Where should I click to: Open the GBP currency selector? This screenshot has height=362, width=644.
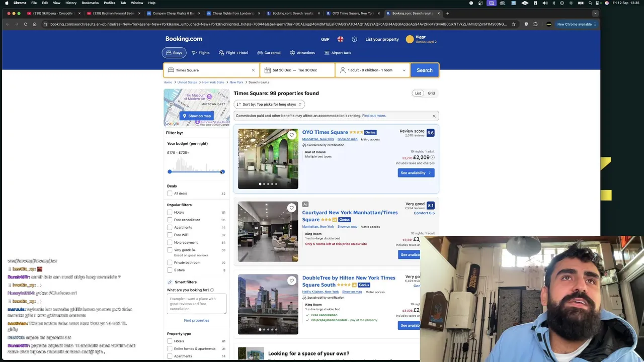[x=325, y=39]
